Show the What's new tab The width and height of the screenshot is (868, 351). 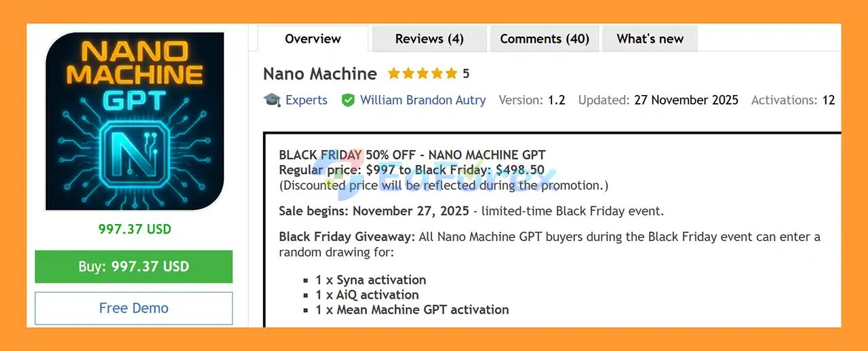click(650, 39)
